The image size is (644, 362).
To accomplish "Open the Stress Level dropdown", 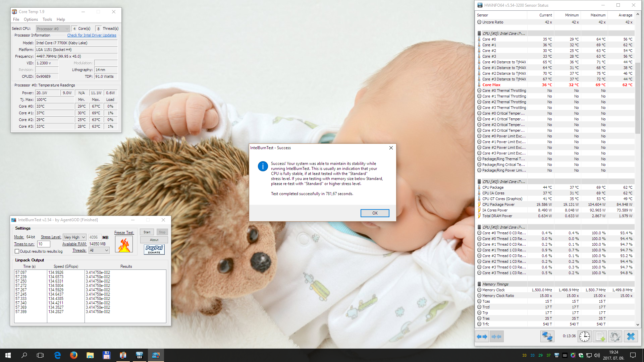I will point(74,237).
